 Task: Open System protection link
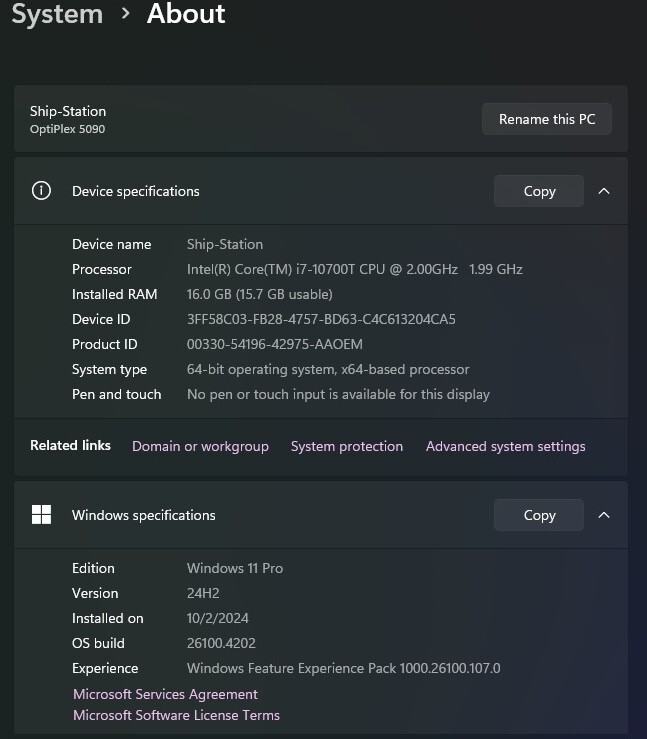tap(347, 446)
